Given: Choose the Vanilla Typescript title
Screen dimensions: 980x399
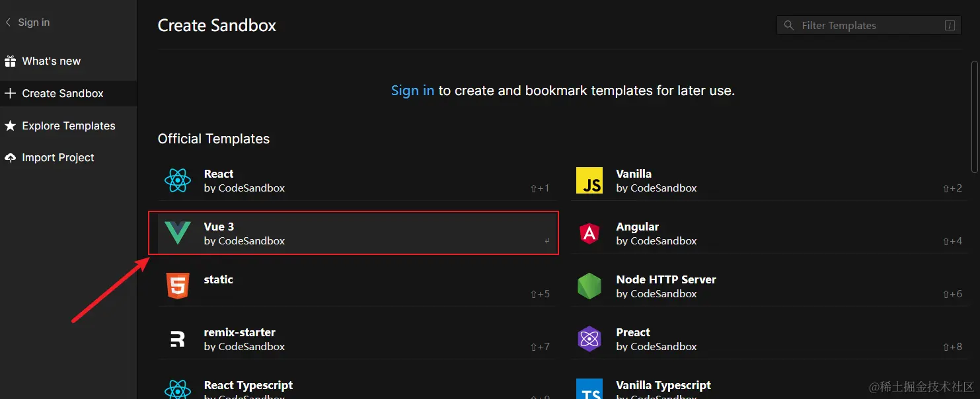Looking at the screenshot, I should (663, 385).
